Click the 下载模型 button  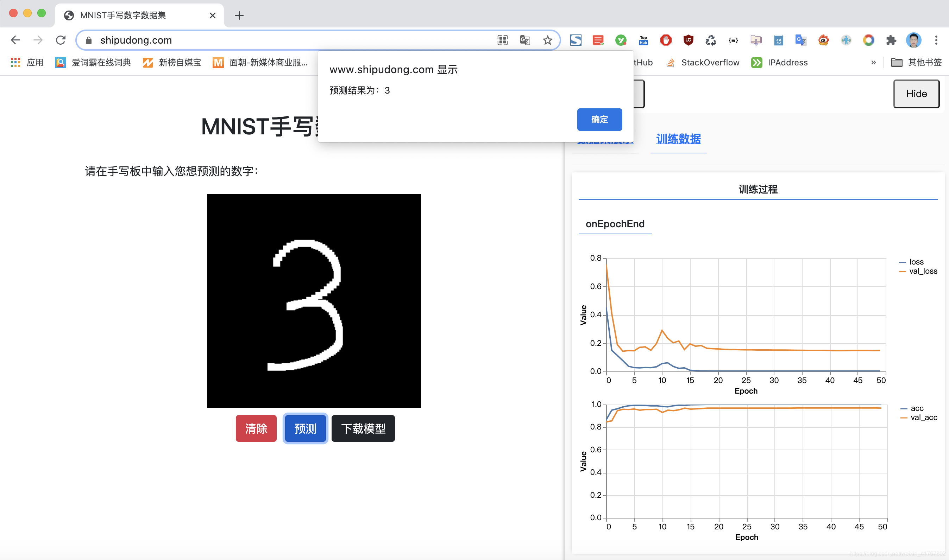[363, 428]
